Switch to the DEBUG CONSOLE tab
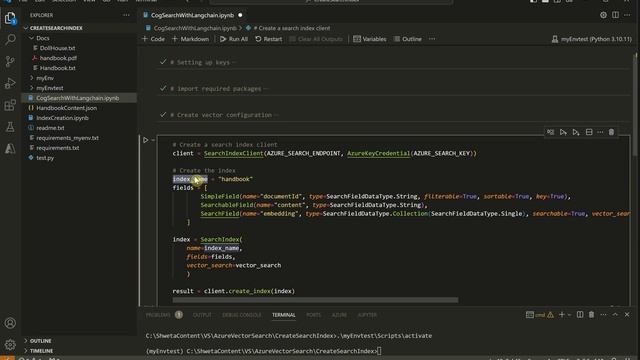The image size is (640, 360). [242, 315]
